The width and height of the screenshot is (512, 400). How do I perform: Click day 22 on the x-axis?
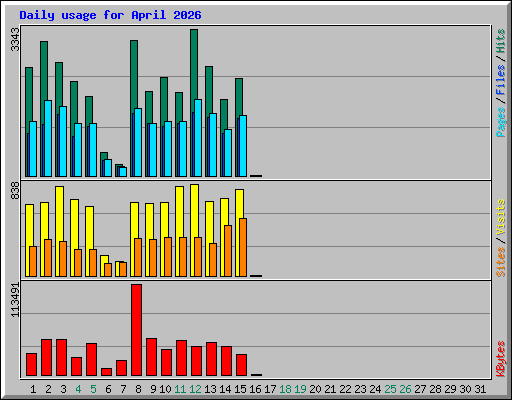click(x=345, y=389)
